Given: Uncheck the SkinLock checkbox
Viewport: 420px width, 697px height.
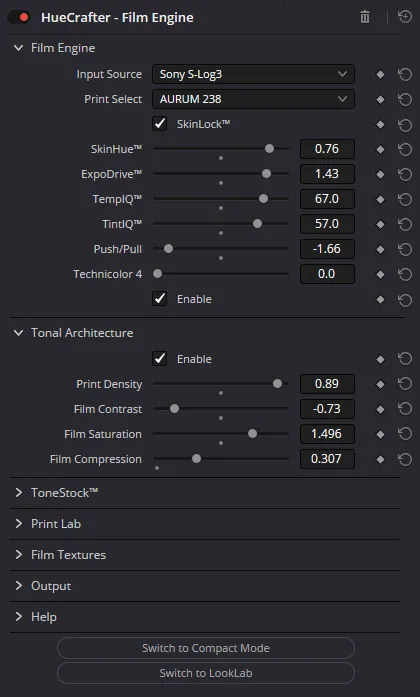Looking at the screenshot, I should [160, 124].
